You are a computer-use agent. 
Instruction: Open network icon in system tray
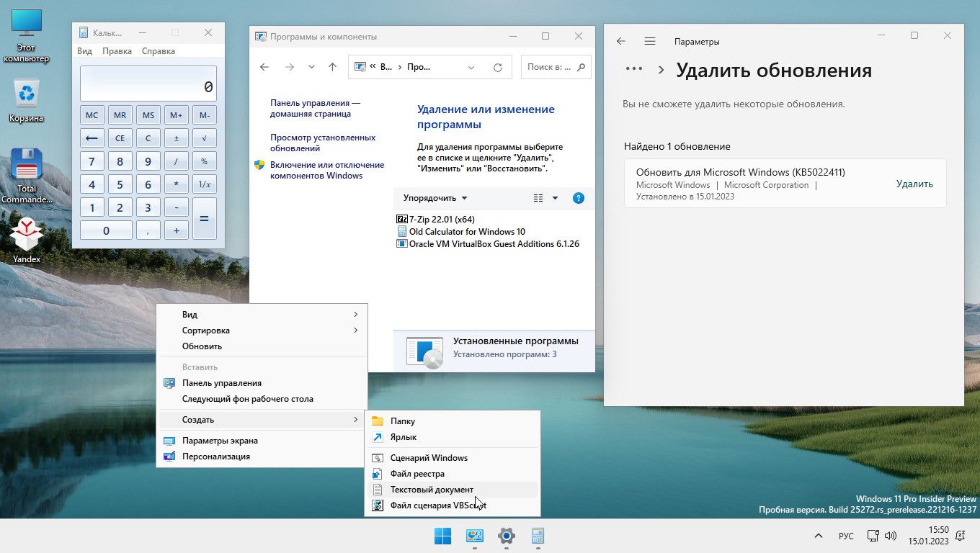pos(873,536)
